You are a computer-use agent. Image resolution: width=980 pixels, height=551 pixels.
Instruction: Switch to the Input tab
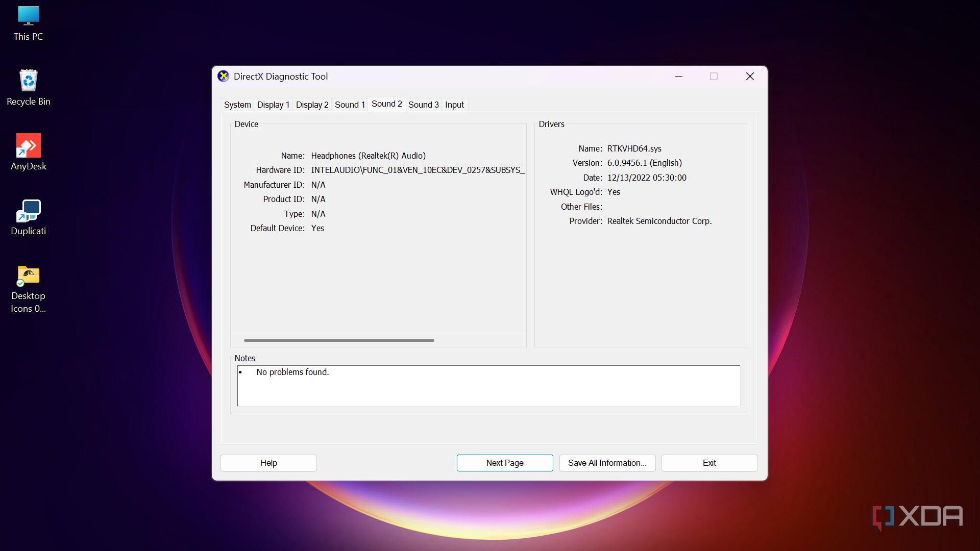454,105
